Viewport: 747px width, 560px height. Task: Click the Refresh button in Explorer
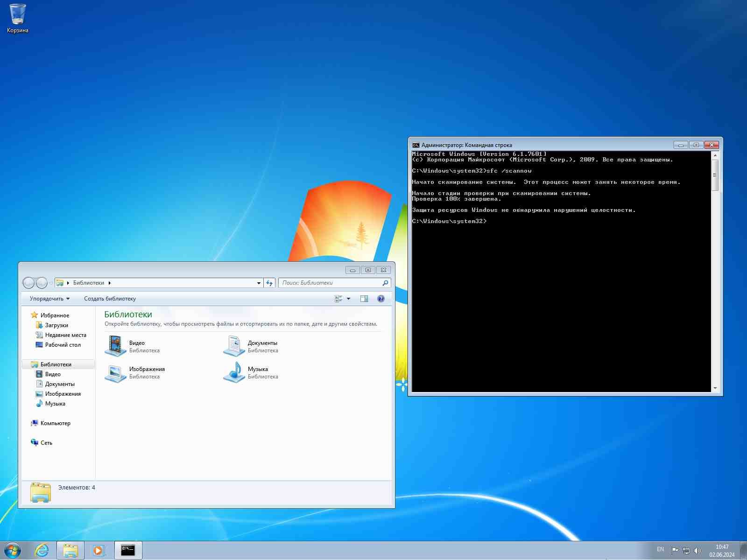[x=269, y=283]
